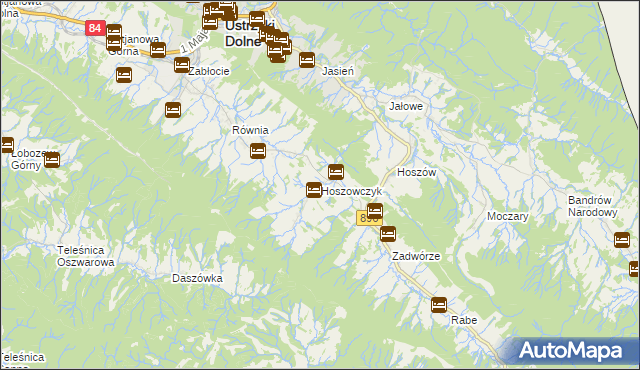Click the lodging icon overlapping road 896 sign

click(x=375, y=211)
